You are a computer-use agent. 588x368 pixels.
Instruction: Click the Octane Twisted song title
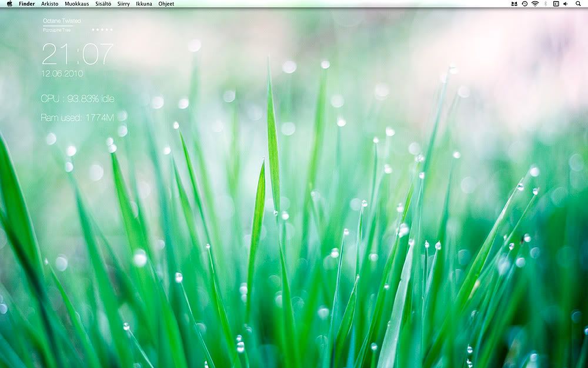(62, 21)
